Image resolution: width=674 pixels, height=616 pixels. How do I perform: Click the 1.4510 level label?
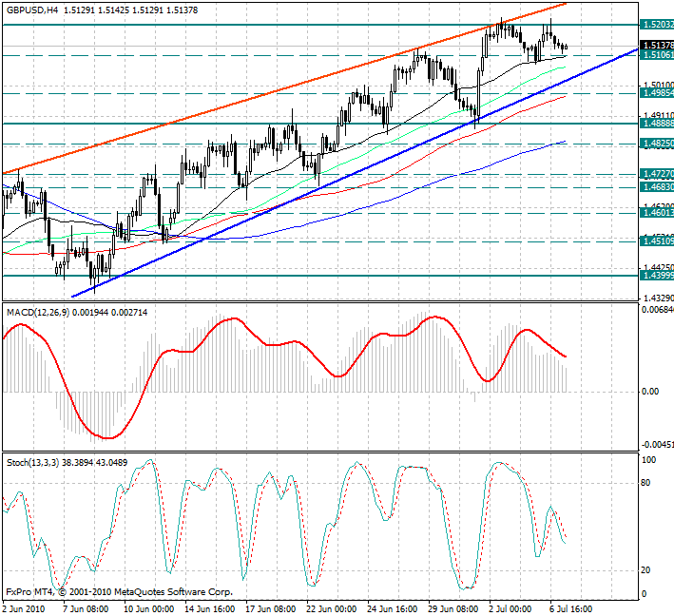[657, 241]
